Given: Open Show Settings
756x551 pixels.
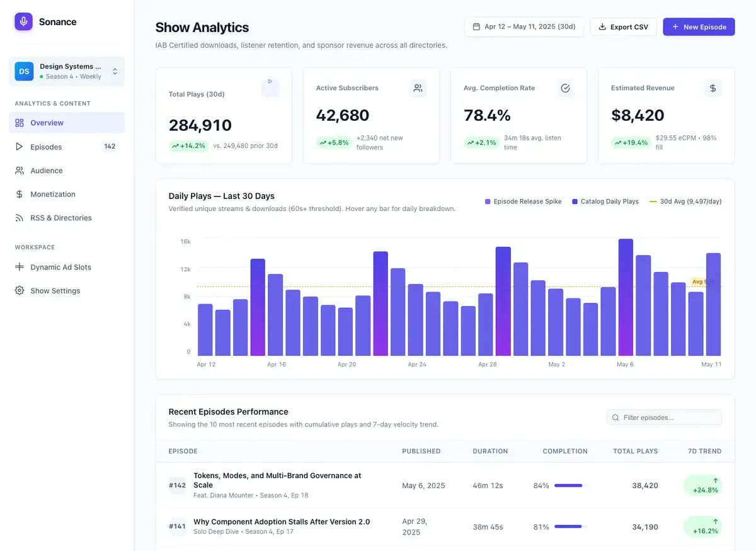Looking at the screenshot, I should click(x=67, y=291).
